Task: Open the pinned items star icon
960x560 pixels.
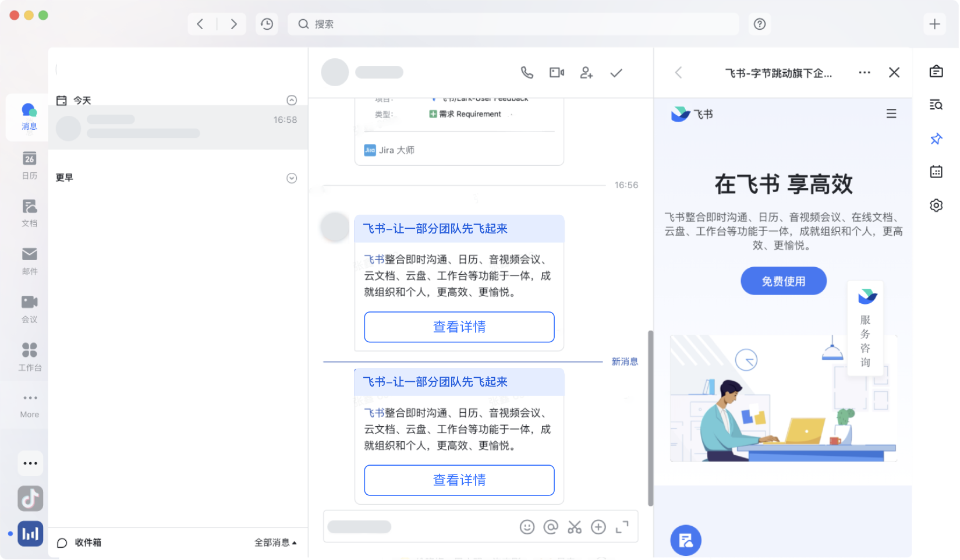Action: pos(936,139)
